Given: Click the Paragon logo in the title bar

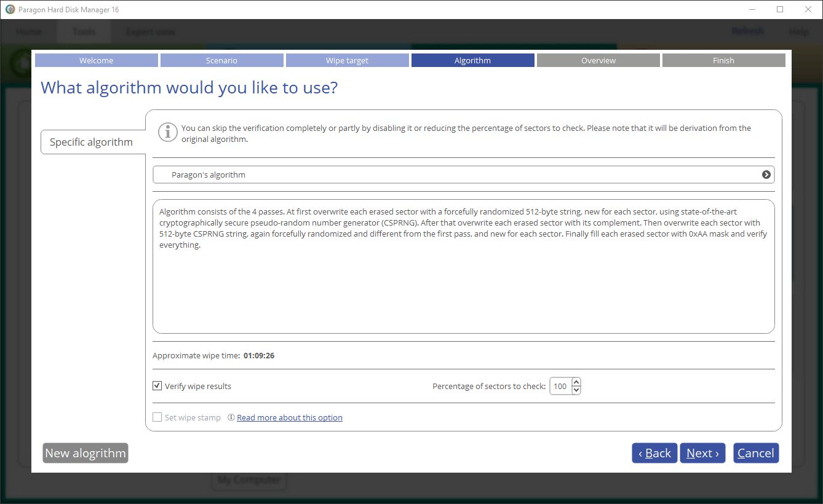Looking at the screenshot, I should (x=9, y=9).
